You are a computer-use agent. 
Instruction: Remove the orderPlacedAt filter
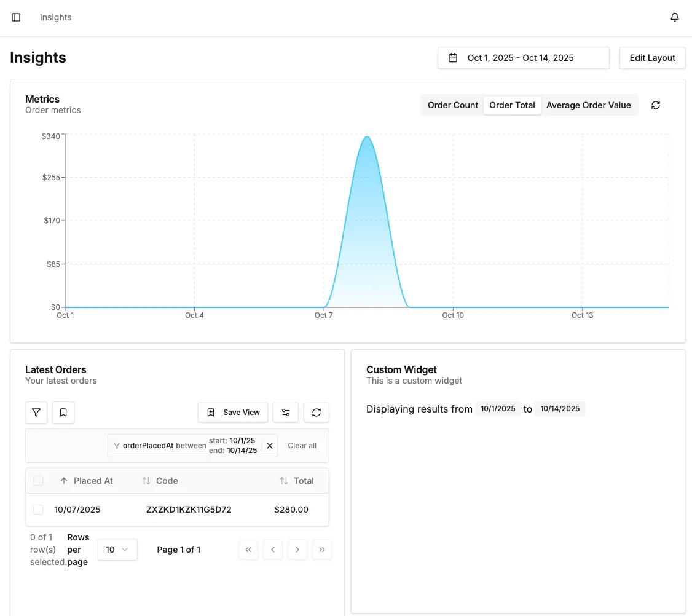tap(270, 446)
